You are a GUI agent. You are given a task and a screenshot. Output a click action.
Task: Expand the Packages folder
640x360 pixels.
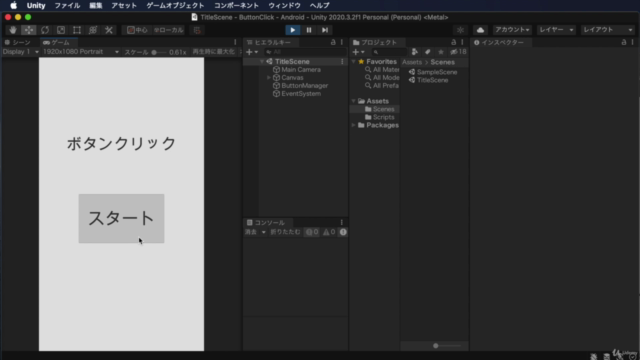(x=353, y=125)
